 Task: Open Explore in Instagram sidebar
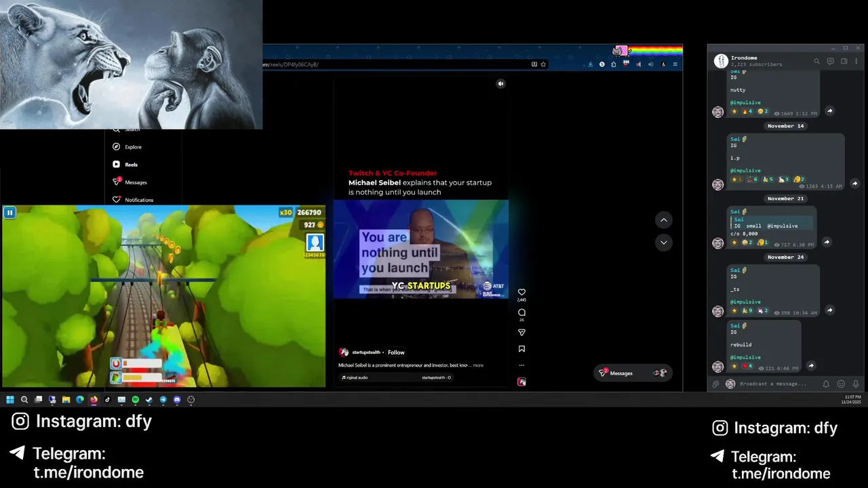[127, 147]
